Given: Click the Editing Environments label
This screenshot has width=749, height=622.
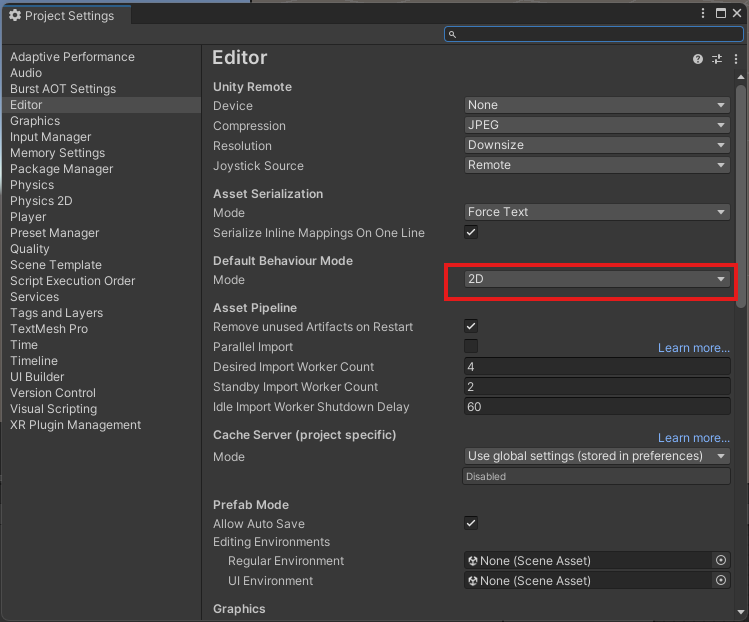Looking at the screenshot, I should [x=271, y=542].
